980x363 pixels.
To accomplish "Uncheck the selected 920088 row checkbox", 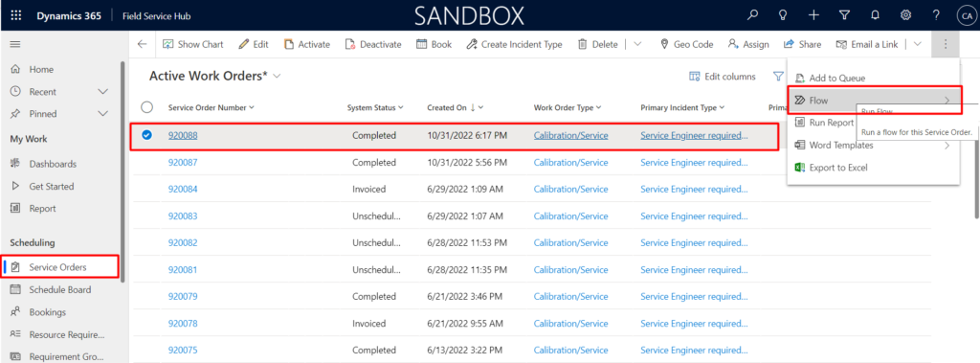I will 146,134.
